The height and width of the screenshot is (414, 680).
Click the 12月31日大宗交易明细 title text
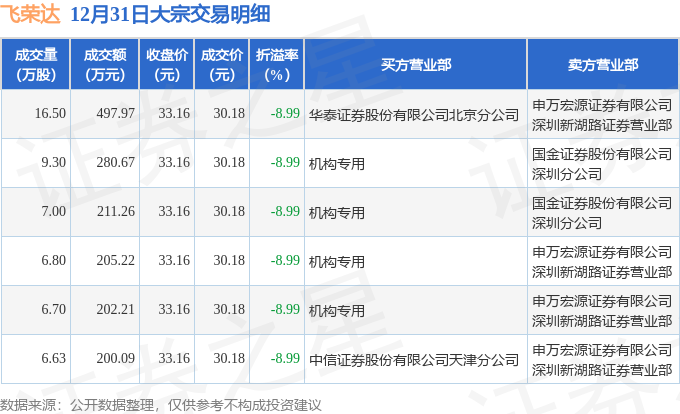coord(170,14)
